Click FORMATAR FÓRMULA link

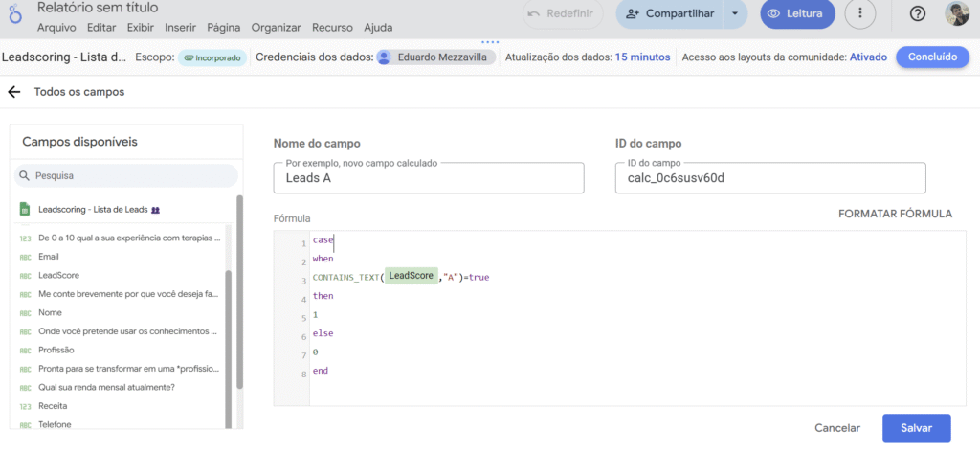[895, 214]
